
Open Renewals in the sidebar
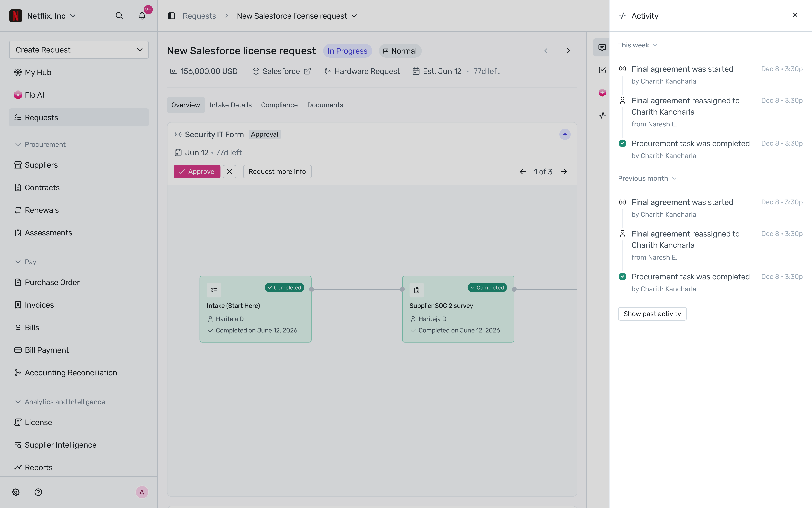(79, 210)
